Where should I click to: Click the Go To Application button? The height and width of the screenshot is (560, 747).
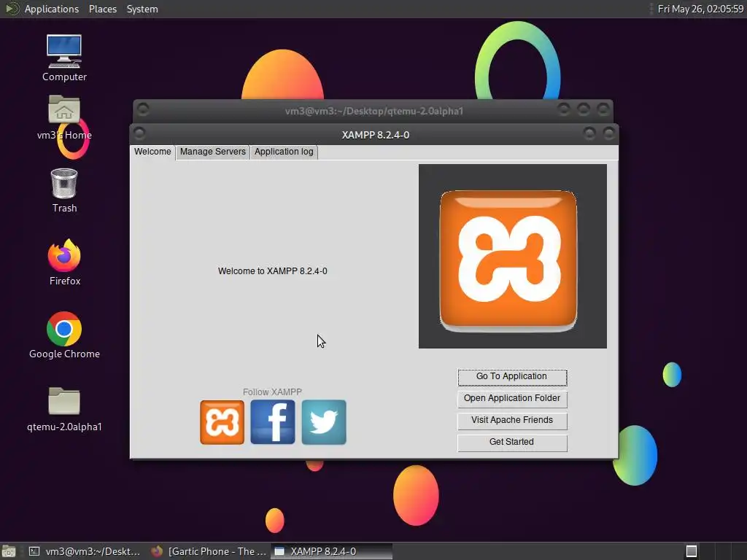click(x=512, y=377)
